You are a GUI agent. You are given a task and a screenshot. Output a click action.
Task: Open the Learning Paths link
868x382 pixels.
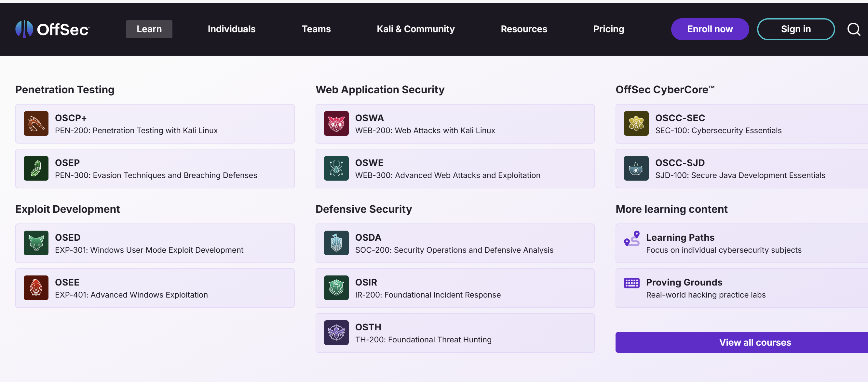[680, 238]
